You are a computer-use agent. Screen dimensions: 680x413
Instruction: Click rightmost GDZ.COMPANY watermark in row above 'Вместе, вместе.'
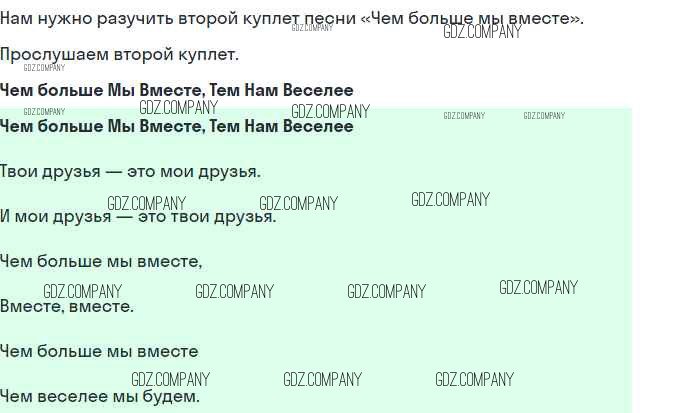pos(538,288)
